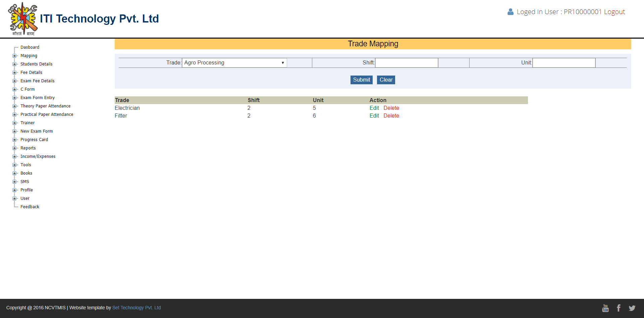
Task: Open the Trade dropdown list
Action: click(234, 63)
